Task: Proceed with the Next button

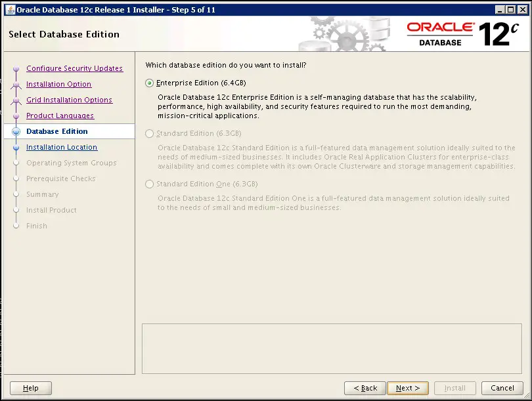Action: tap(408, 388)
